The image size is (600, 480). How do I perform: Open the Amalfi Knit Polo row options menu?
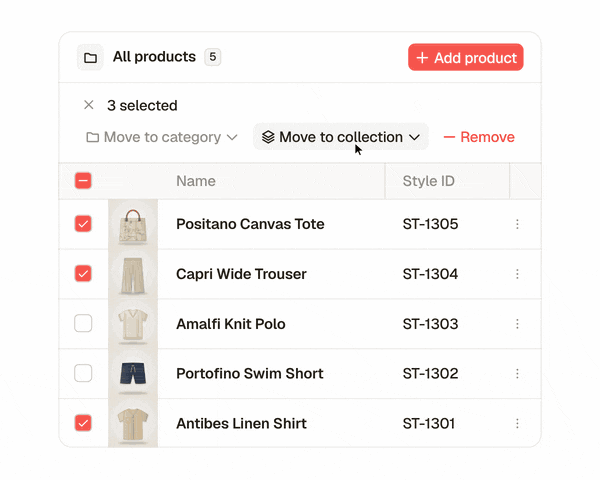[x=517, y=324]
